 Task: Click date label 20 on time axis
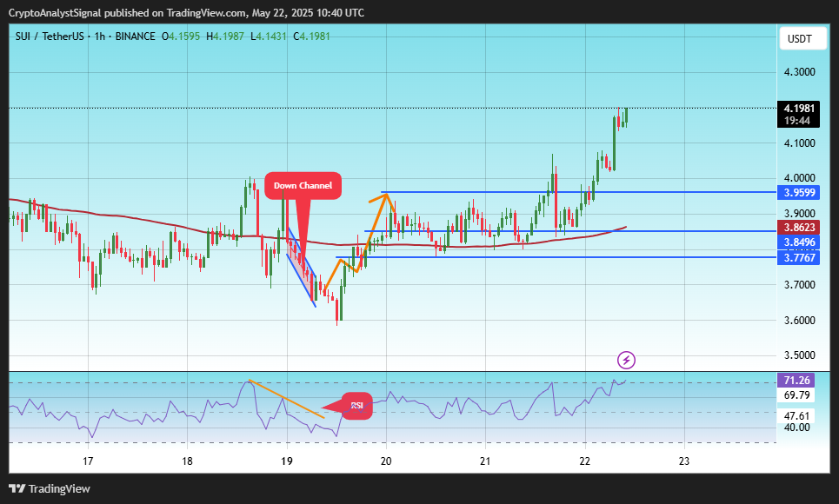point(386,461)
